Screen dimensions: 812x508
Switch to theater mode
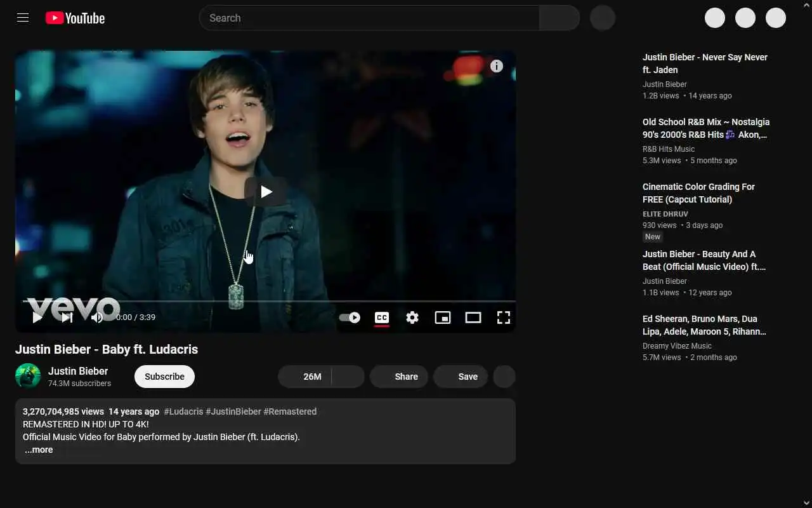473,317
